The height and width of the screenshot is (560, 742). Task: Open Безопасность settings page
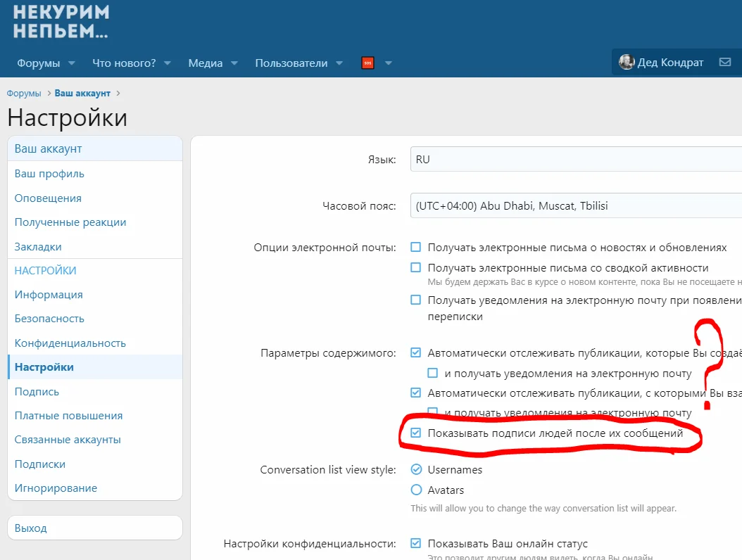pos(95,319)
